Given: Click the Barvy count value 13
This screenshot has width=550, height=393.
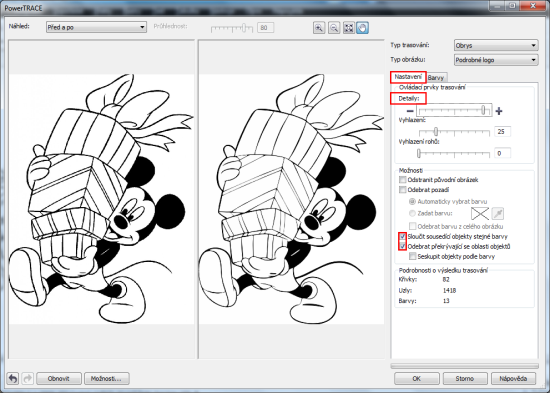Looking at the screenshot, I should [446, 301].
